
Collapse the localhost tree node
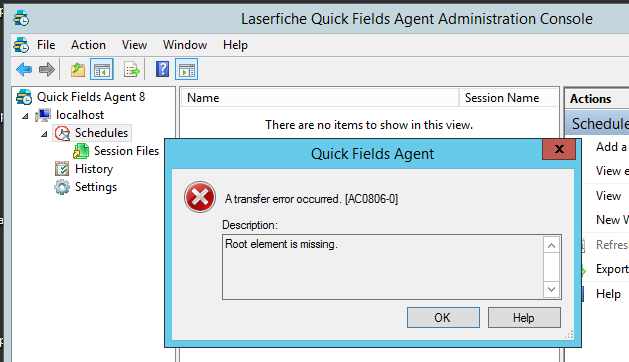(25, 116)
